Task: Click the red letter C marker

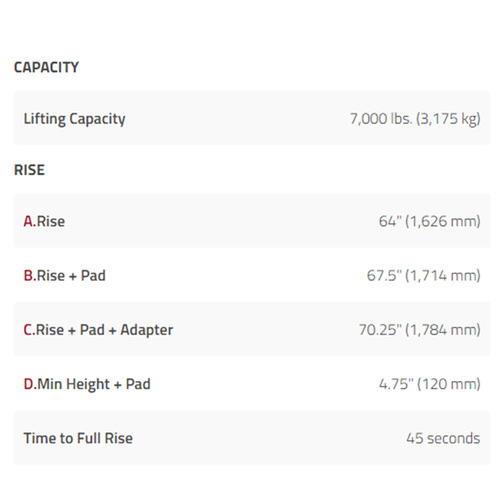Action: click(29, 330)
